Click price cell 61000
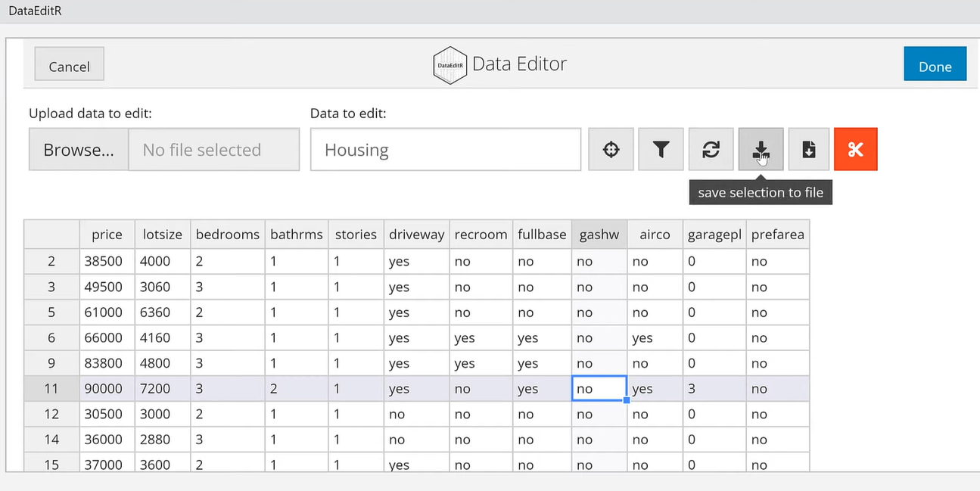The height and width of the screenshot is (491, 980). point(107,312)
